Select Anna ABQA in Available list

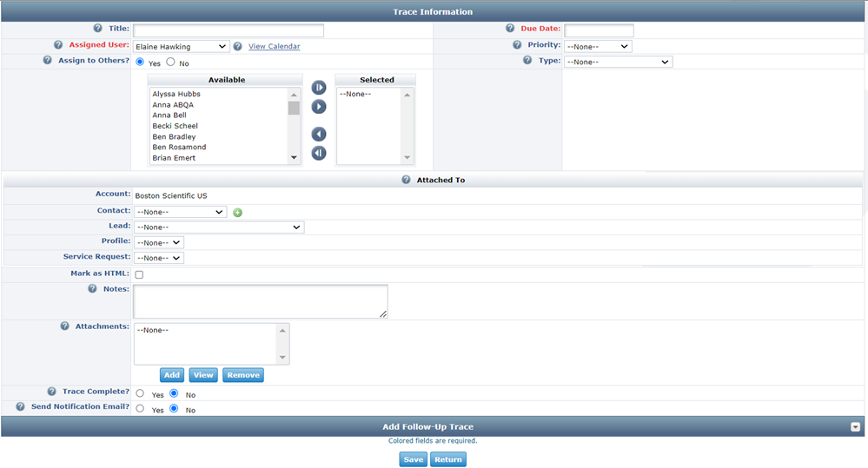173,104
